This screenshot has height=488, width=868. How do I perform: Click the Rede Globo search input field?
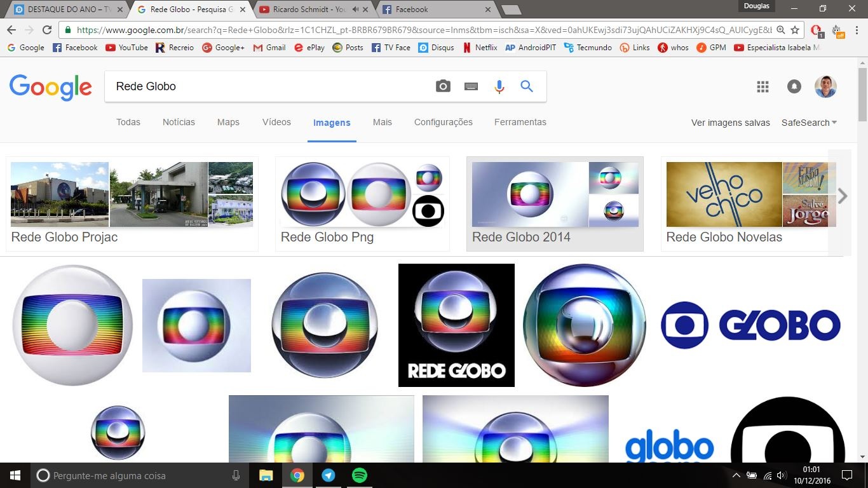(270, 86)
